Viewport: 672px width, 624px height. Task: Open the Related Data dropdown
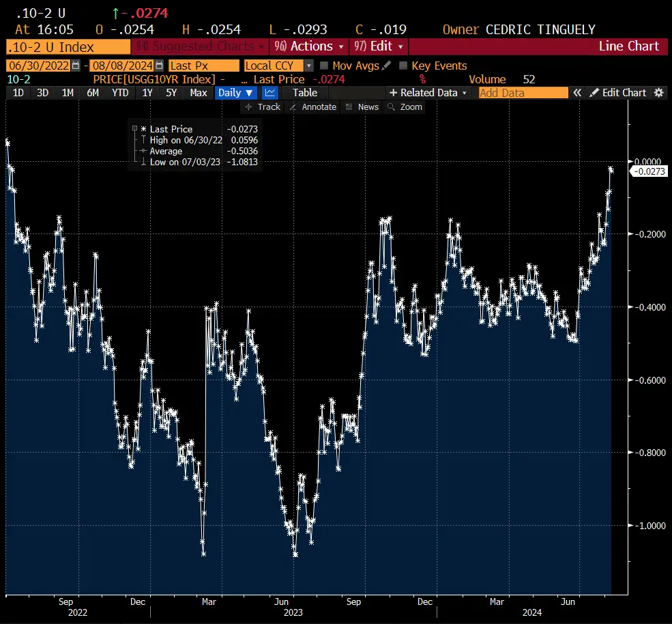[x=428, y=93]
